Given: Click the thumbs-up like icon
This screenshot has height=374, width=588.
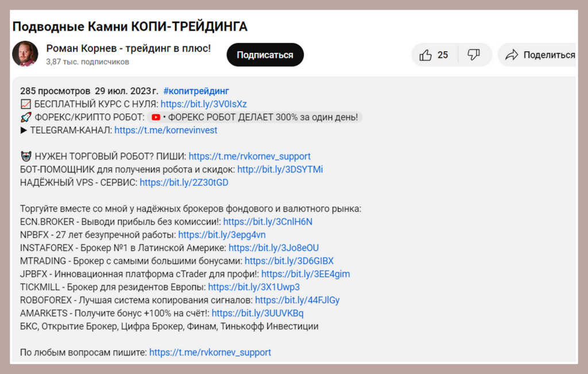Looking at the screenshot, I should coord(426,55).
